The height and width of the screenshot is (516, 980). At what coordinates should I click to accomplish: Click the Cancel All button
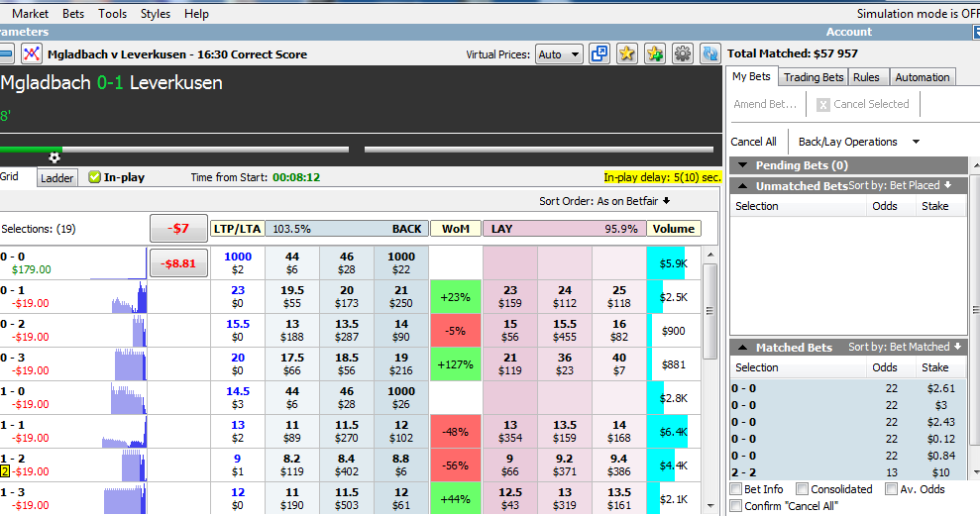click(754, 142)
